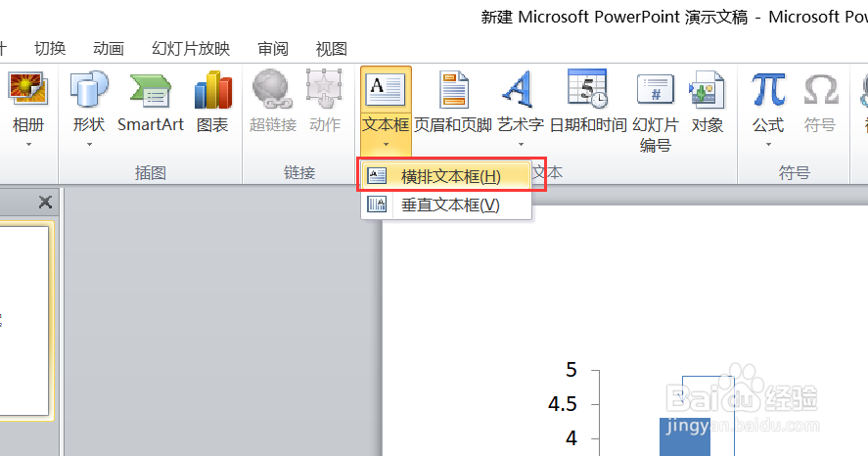Switch to the 动画 ribbon tab

click(x=109, y=49)
